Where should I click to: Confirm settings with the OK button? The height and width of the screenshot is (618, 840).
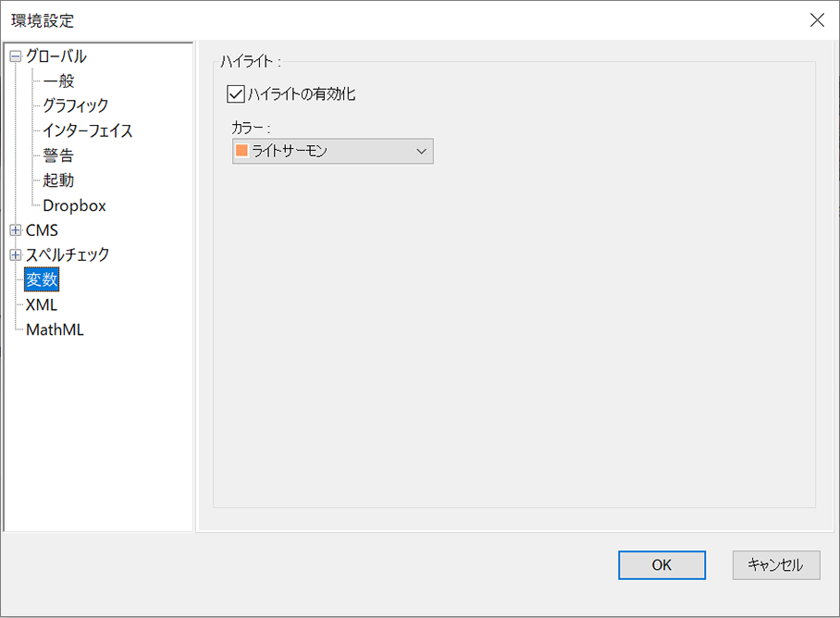[661, 565]
